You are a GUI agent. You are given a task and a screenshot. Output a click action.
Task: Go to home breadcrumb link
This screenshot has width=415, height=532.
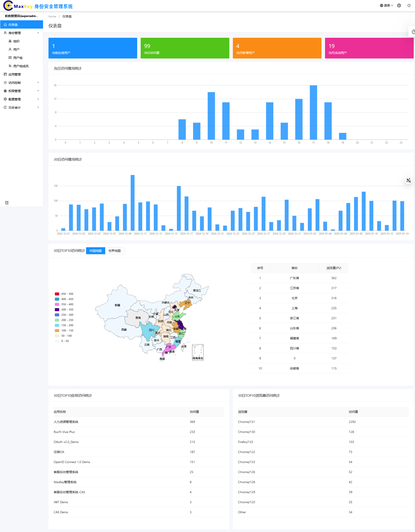pos(52,17)
